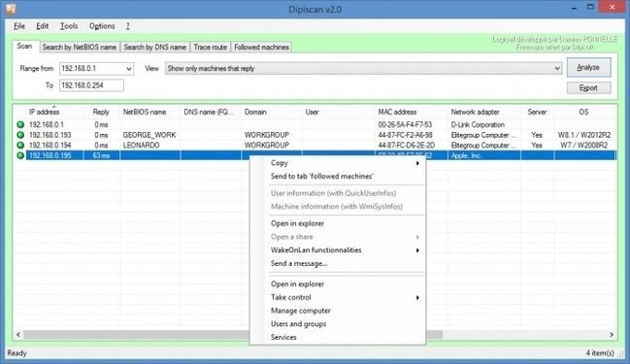The image size is (630, 364).
Task: Click the W8.1 / W2012R2 OS cell
Action: pos(584,135)
